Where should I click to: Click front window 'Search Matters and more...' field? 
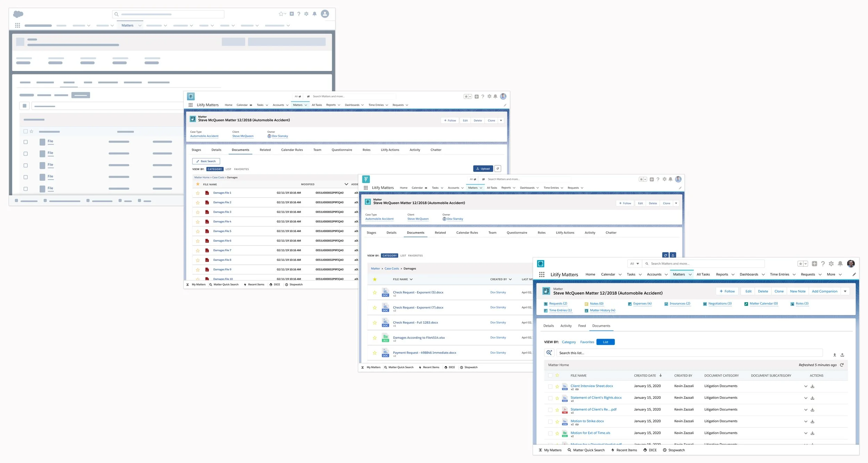coord(704,264)
